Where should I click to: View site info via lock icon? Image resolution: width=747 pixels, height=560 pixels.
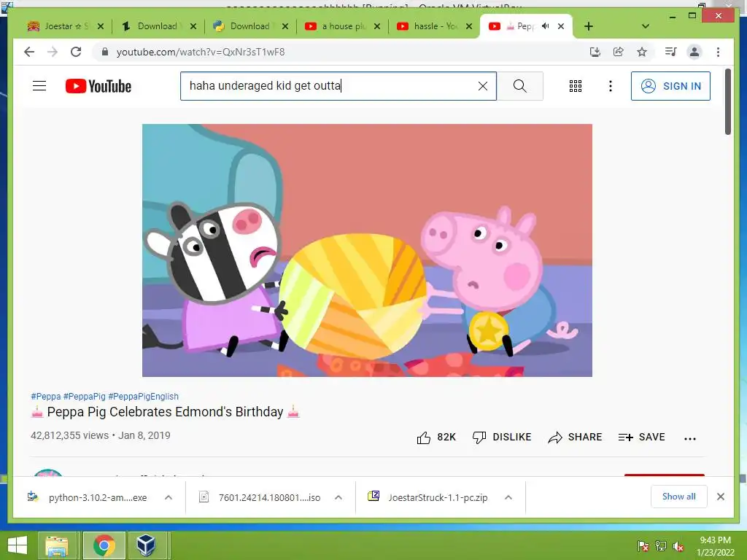[105, 52]
